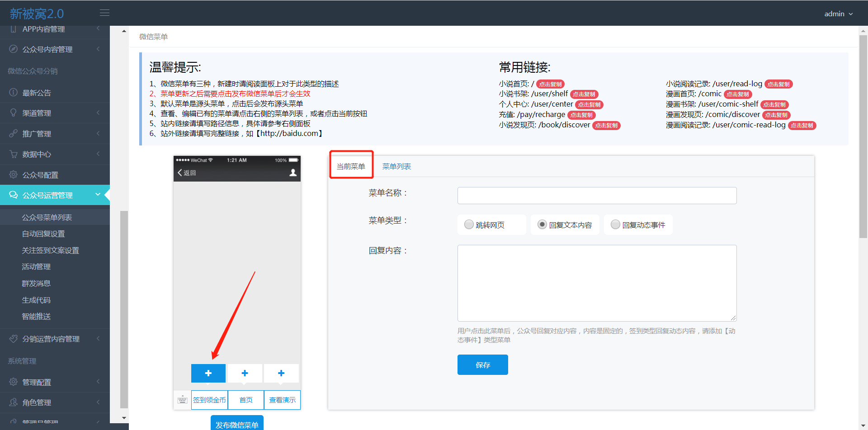This screenshot has width=868, height=430.
Task: Click the 数据中心 cart icon
Action: [14, 154]
